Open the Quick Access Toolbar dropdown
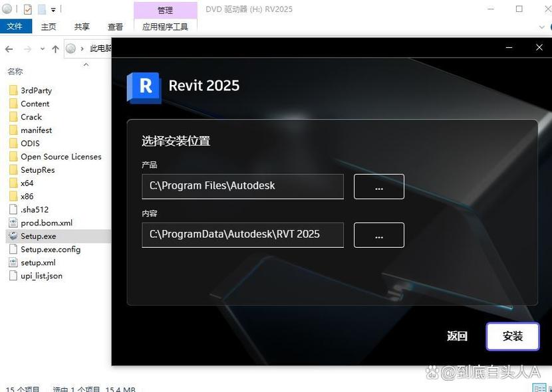This screenshot has height=392, width=552. 53,10
